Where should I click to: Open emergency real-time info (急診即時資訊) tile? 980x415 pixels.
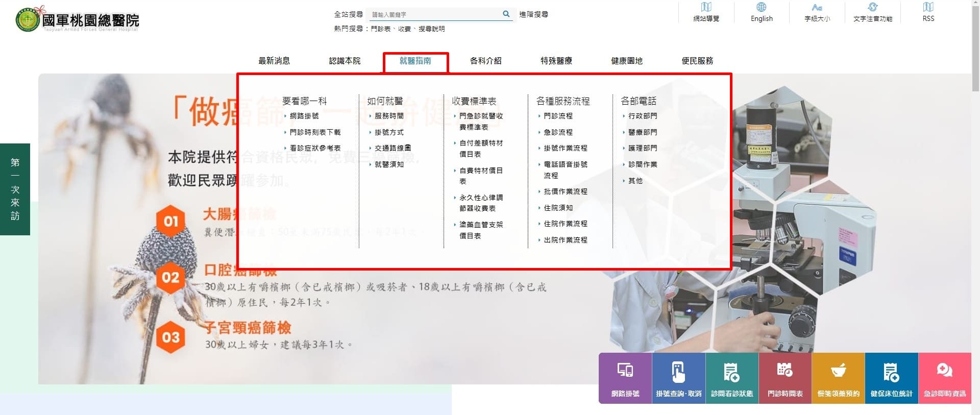click(x=944, y=378)
